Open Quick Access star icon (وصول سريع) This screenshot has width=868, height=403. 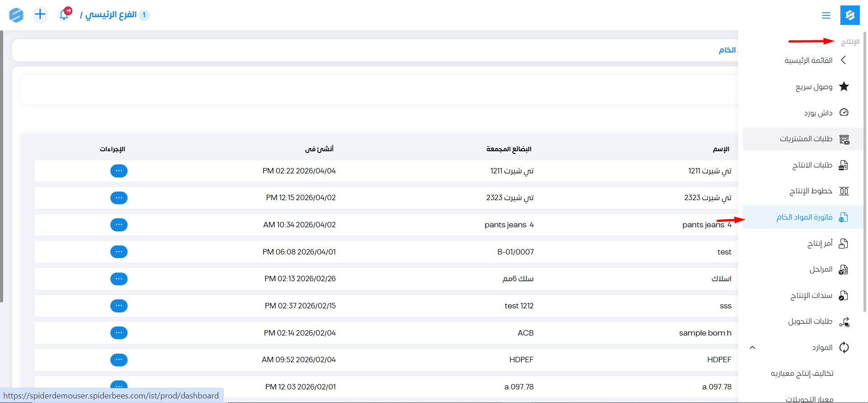[844, 86]
